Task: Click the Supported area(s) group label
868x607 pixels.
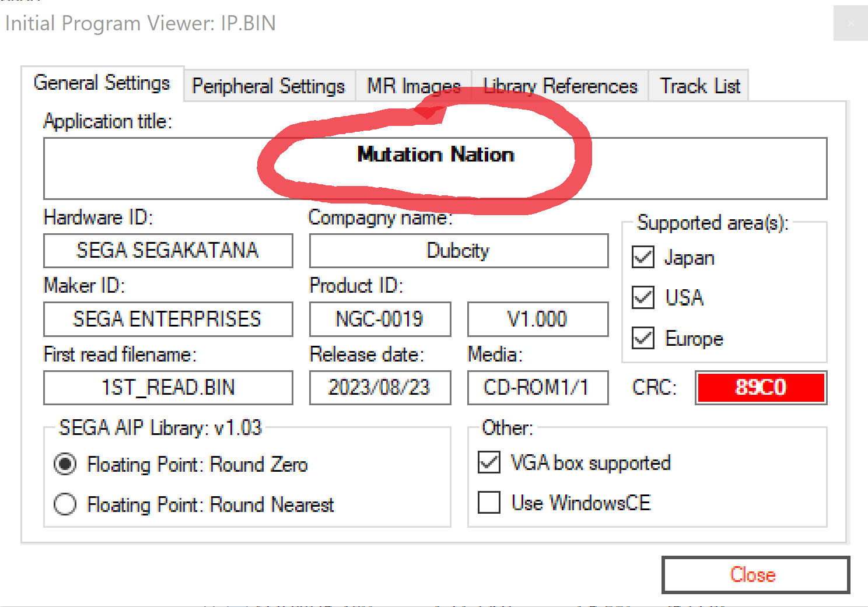Action: pyautogui.click(x=712, y=223)
